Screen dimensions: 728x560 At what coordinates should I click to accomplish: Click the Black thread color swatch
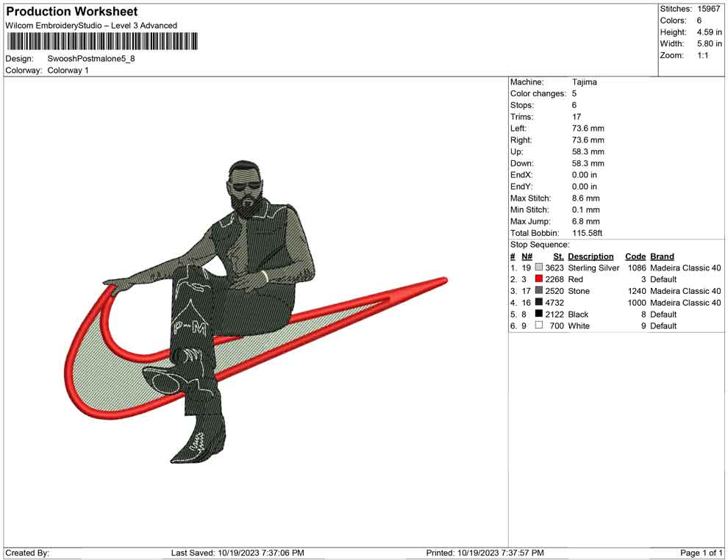click(x=538, y=314)
